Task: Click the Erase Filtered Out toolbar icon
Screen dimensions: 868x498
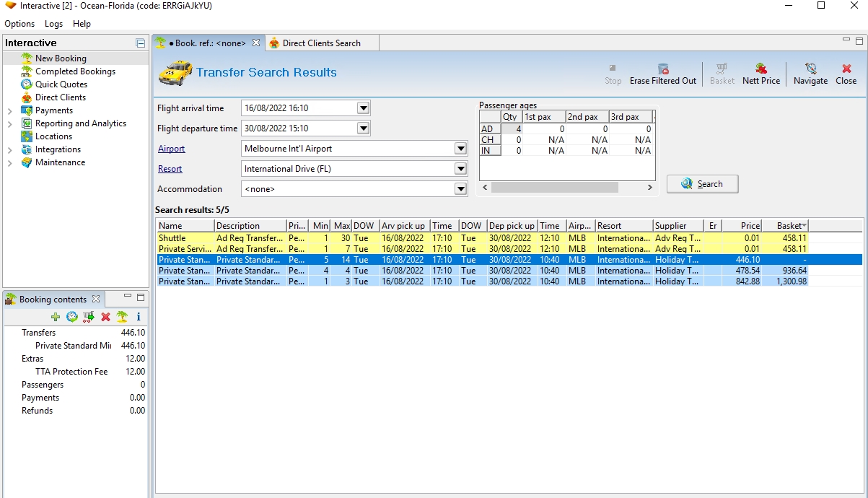Action: tap(662, 69)
